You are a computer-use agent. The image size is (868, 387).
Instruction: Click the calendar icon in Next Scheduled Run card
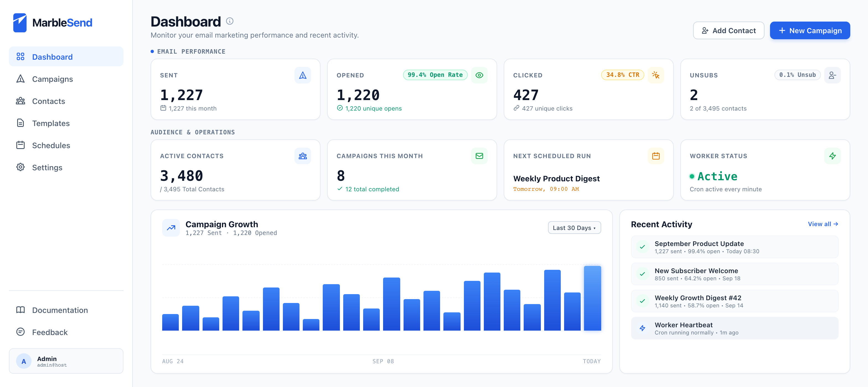(656, 156)
